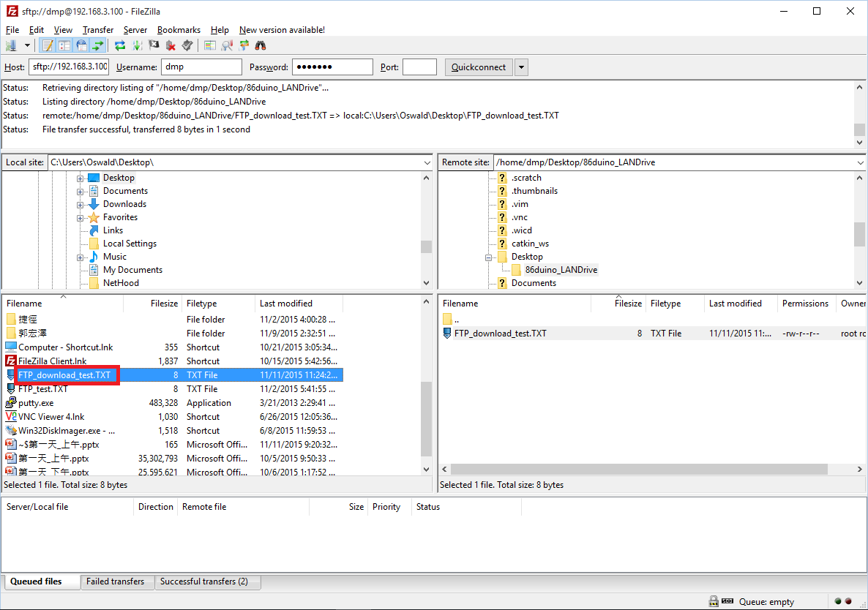Toggle the remote directory tree display
This screenshot has width=868, height=610.
point(81,45)
